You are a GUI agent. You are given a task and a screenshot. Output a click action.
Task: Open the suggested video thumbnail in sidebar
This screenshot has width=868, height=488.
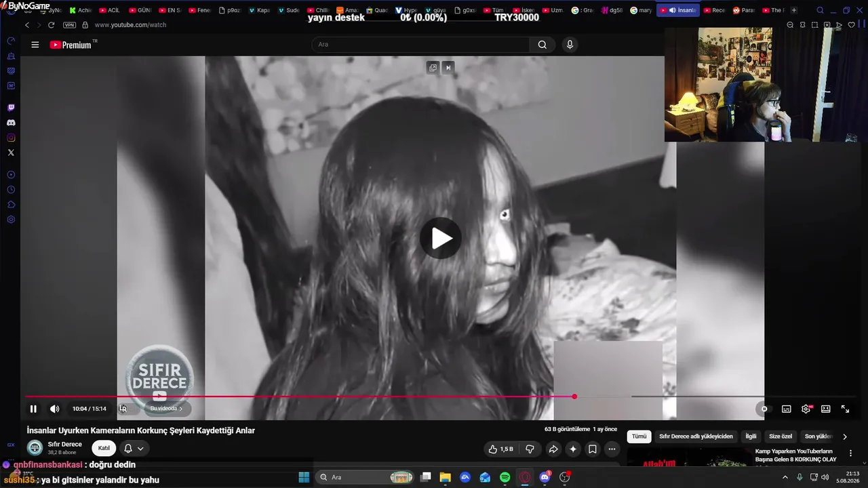coord(688,457)
